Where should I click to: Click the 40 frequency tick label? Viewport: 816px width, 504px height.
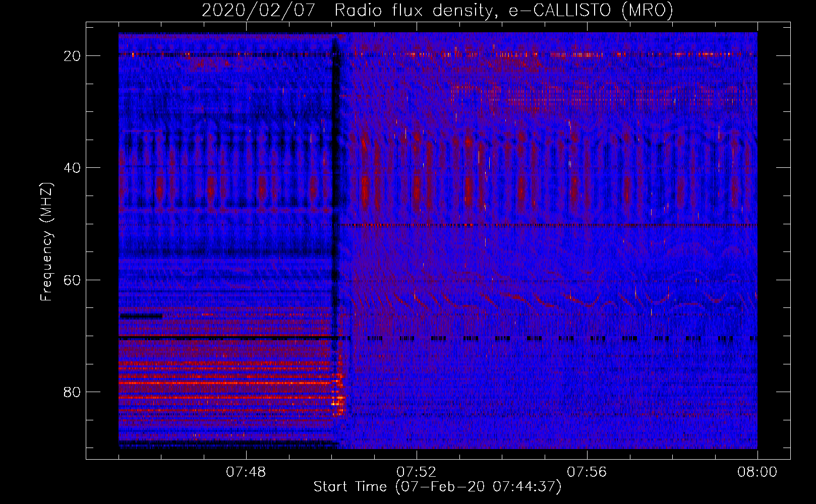click(73, 168)
